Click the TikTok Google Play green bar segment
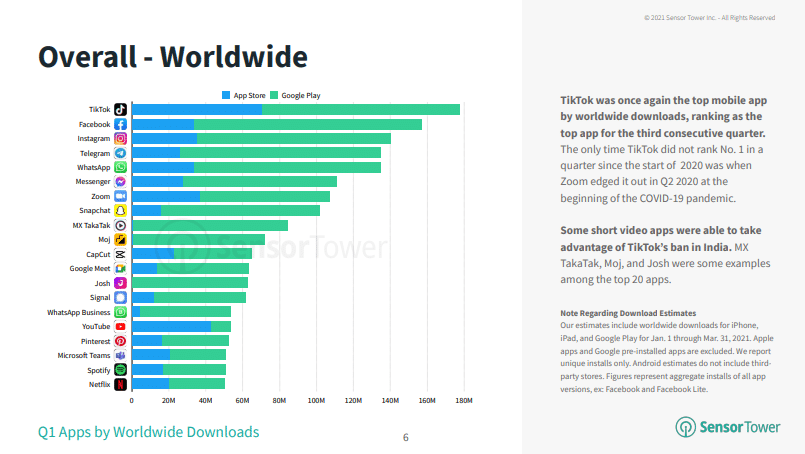The height and width of the screenshot is (454, 805). (361, 109)
